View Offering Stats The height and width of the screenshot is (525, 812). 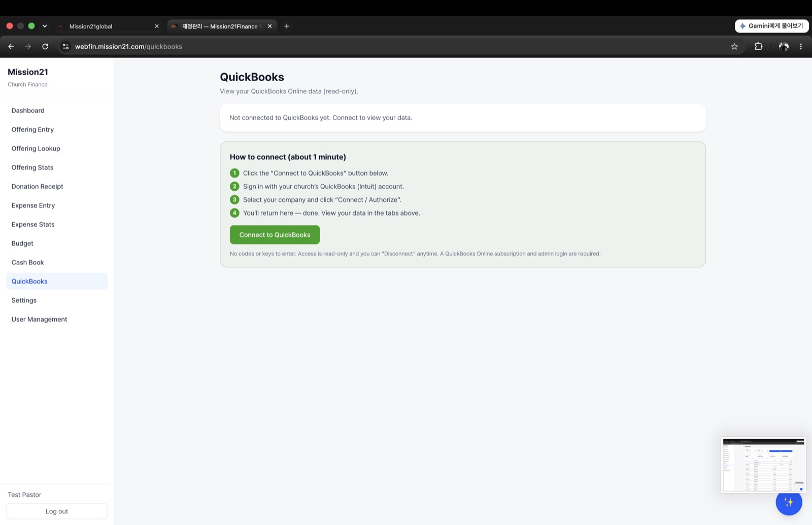click(x=57, y=167)
